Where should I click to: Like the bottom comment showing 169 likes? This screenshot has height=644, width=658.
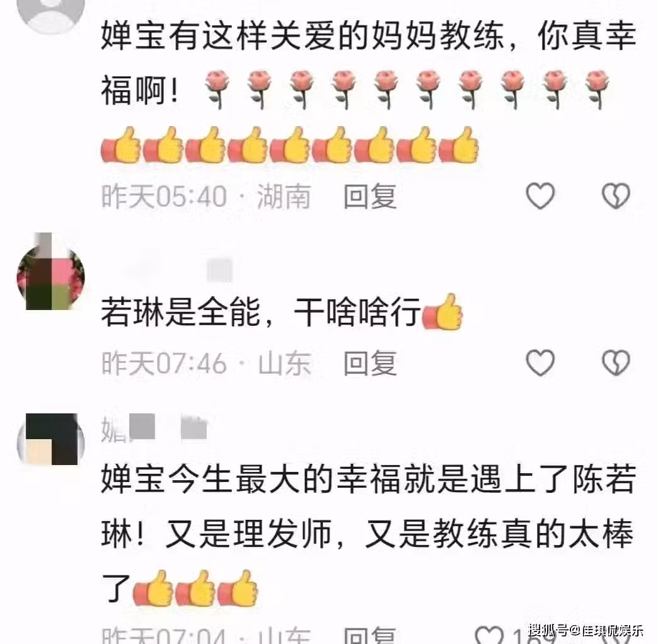pyautogui.click(x=489, y=635)
